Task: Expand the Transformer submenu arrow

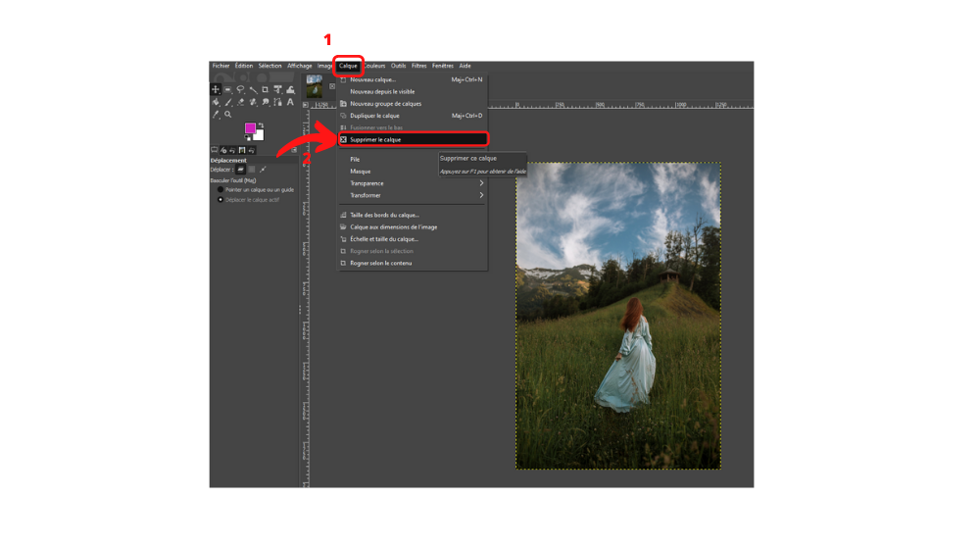Action: (x=481, y=195)
